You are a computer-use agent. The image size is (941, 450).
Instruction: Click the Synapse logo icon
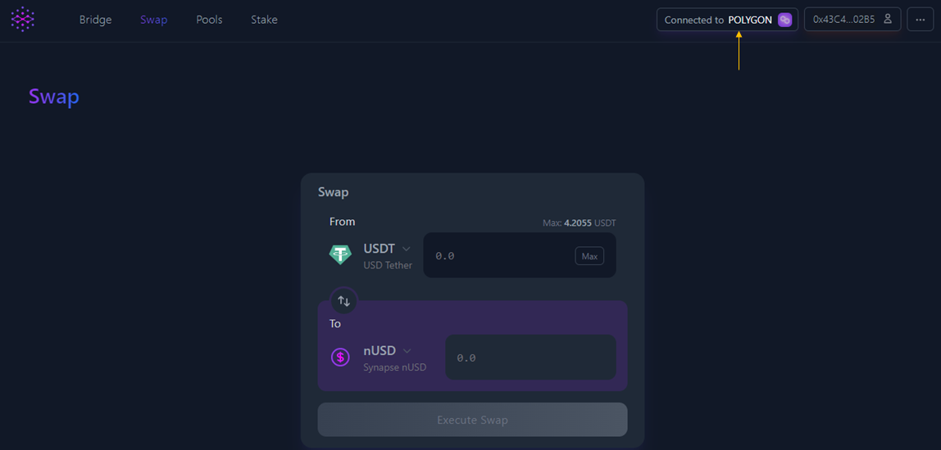point(22,19)
